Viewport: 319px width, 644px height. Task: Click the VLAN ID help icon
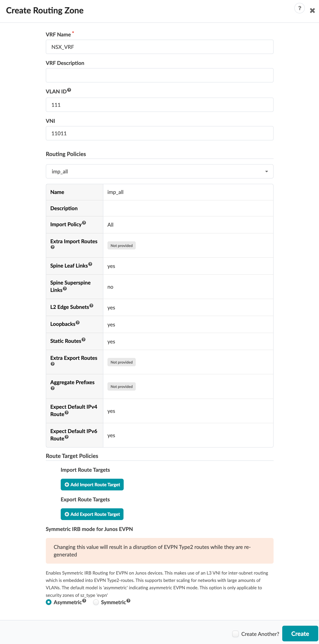69,90
